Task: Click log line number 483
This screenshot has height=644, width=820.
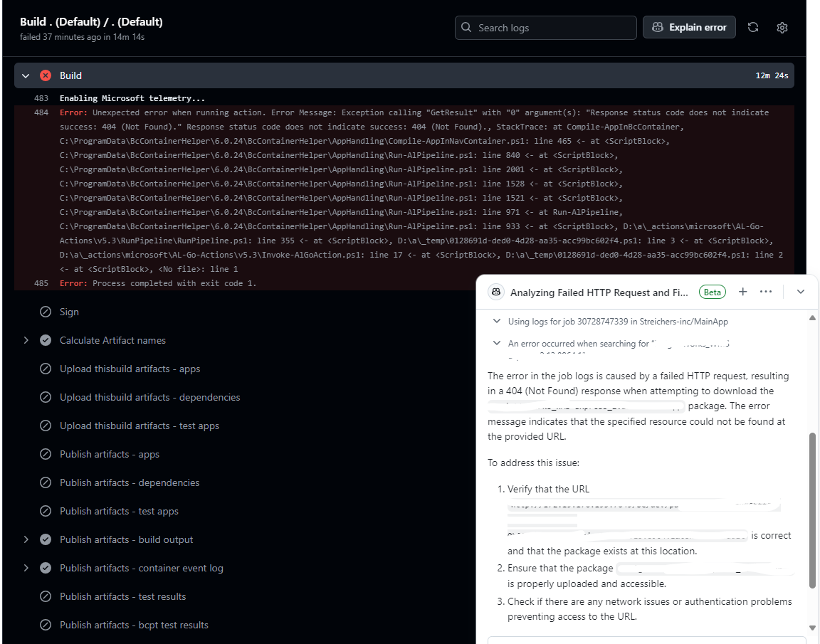Action: point(41,98)
